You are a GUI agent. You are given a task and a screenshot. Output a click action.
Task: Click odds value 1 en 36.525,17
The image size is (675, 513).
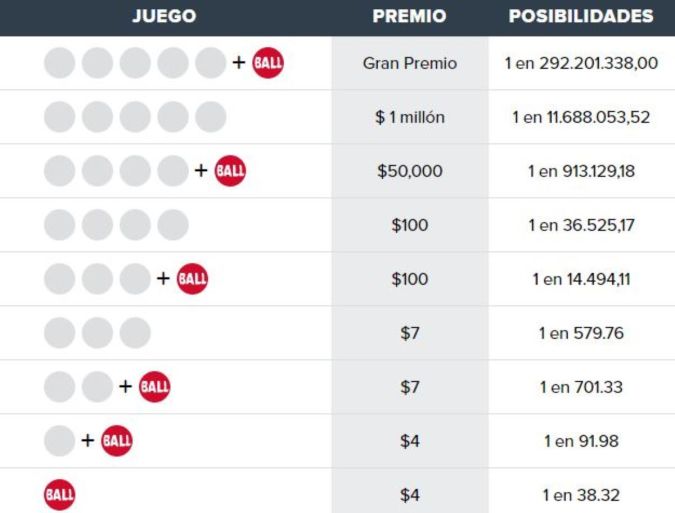[581, 225]
